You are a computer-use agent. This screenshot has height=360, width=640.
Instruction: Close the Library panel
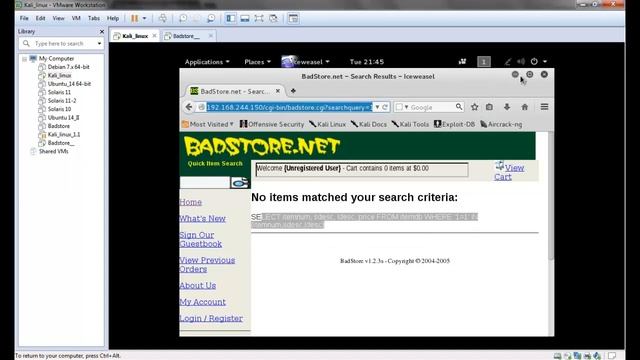pos(102,31)
